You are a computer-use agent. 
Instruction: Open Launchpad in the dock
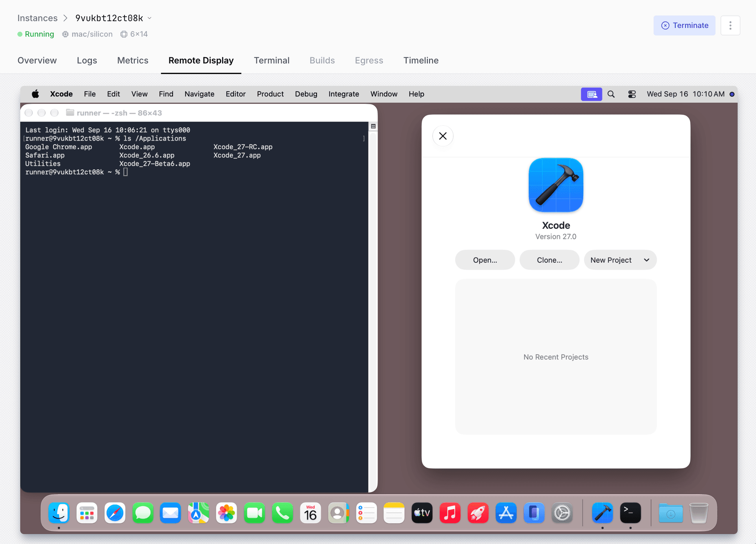coord(87,513)
